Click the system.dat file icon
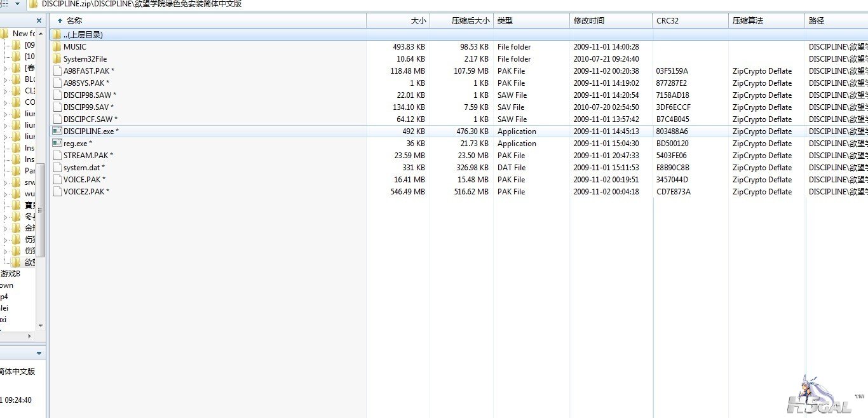 (57, 167)
